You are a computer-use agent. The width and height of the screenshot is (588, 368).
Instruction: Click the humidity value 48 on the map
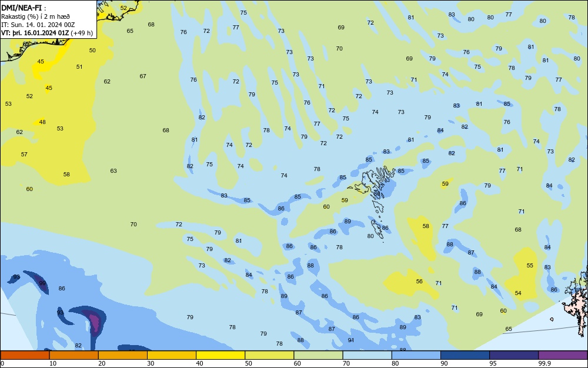coord(42,122)
